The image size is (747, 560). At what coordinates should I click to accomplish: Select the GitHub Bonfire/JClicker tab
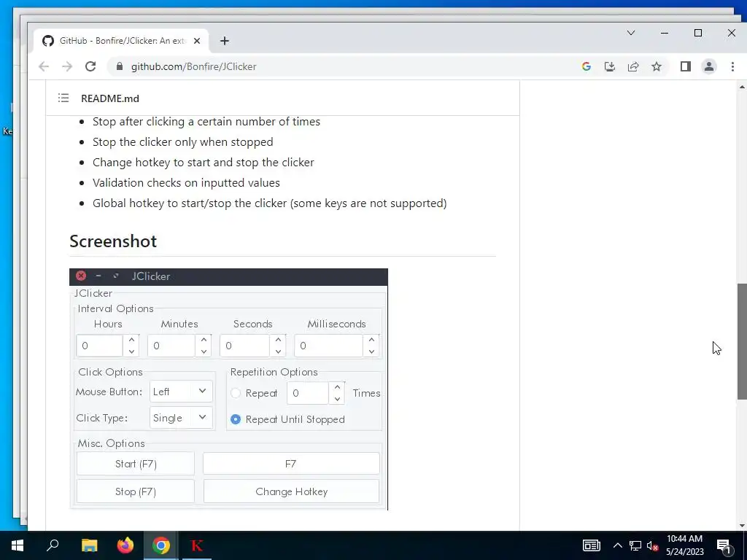pos(121,41)
